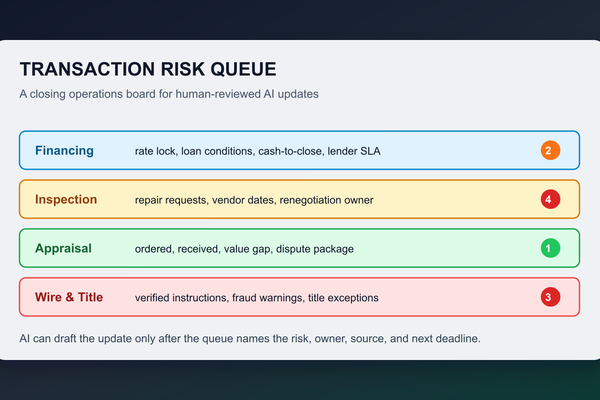Click the footer note beginning 'AI can draft the update'
The image size is (600, 400).
coord(250,339)
